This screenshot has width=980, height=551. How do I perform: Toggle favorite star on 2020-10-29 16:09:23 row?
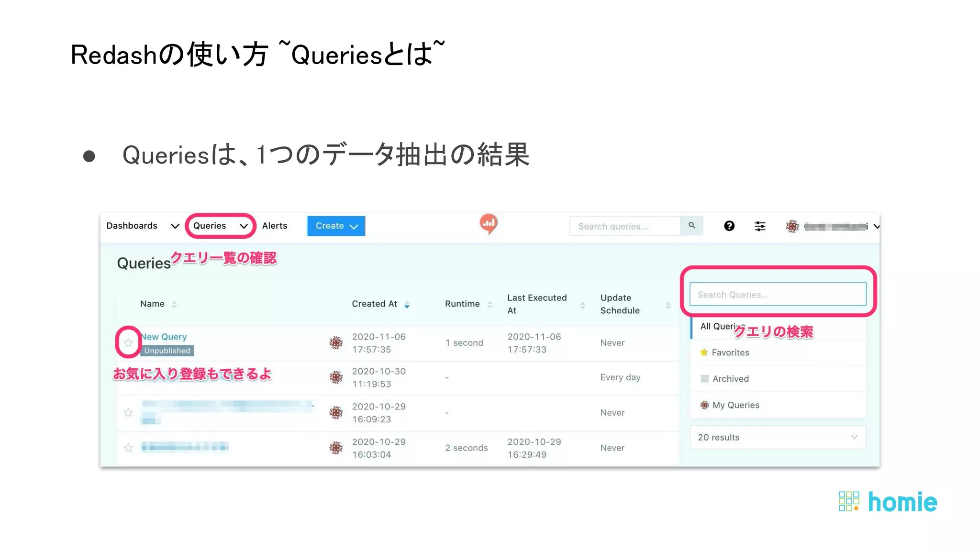pyautogui.click(x=128, y=412)
